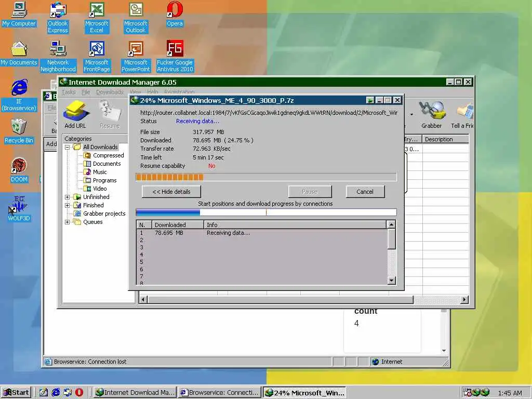Image resolution: width=532 pixels, height=399 pixels.
Task: Click the Hide details button
Action: 171,192
